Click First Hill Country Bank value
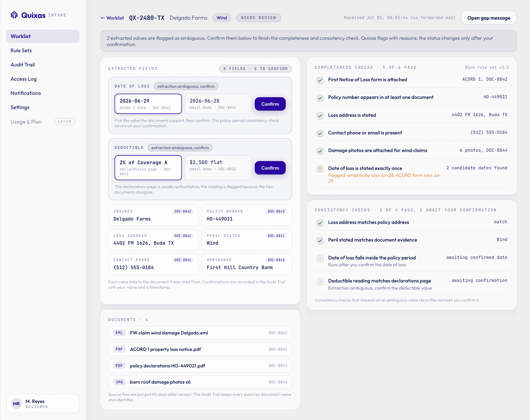The height and width of the screenshot is (420, 530). (x=240, y=267)
